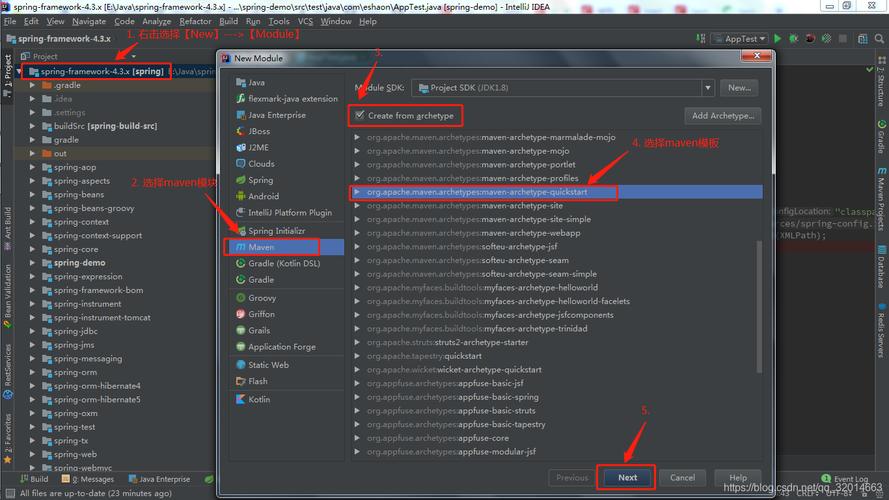The height and width of the screenshot is (500, 889).
Task: Select the flexmark-java extension module type
Action: coord(286,99)
